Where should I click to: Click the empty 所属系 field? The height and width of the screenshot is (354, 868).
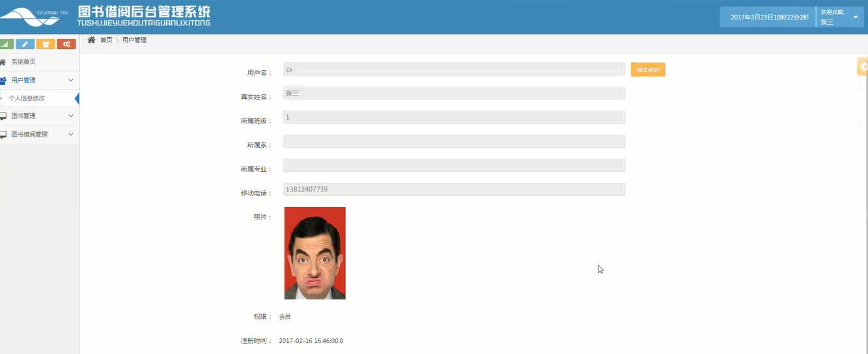[454, 141]
